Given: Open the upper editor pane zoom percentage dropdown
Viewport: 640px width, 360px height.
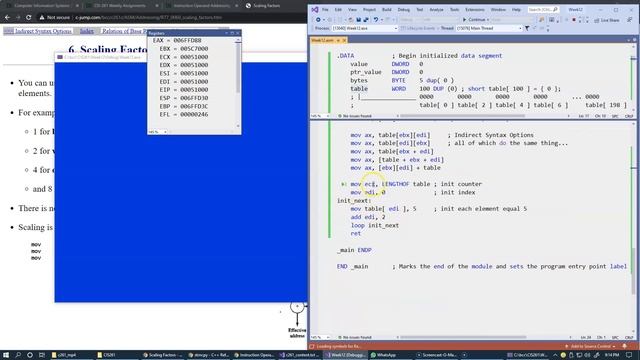Looking at the screenshot, I should coord(320,116).
